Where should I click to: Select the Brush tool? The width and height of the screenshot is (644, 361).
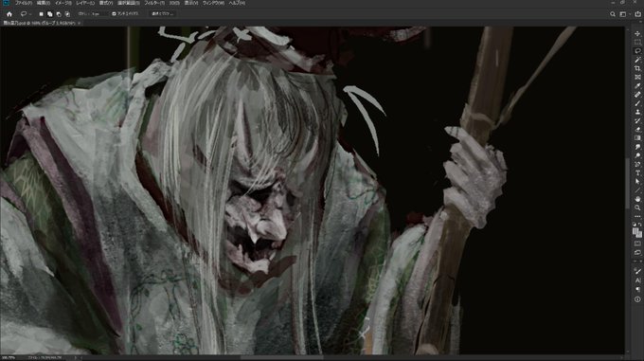pyautogui.click(x=637, y=103)
